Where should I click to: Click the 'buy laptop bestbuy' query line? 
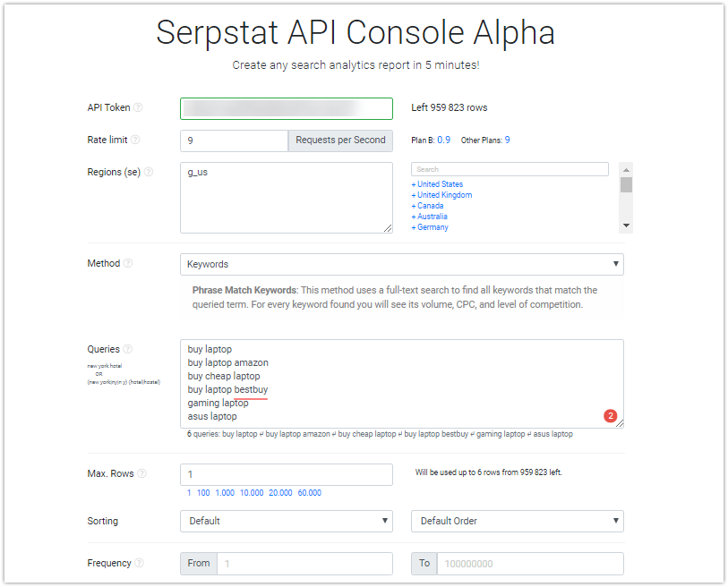pyautogui.click(x=227, y=389)
